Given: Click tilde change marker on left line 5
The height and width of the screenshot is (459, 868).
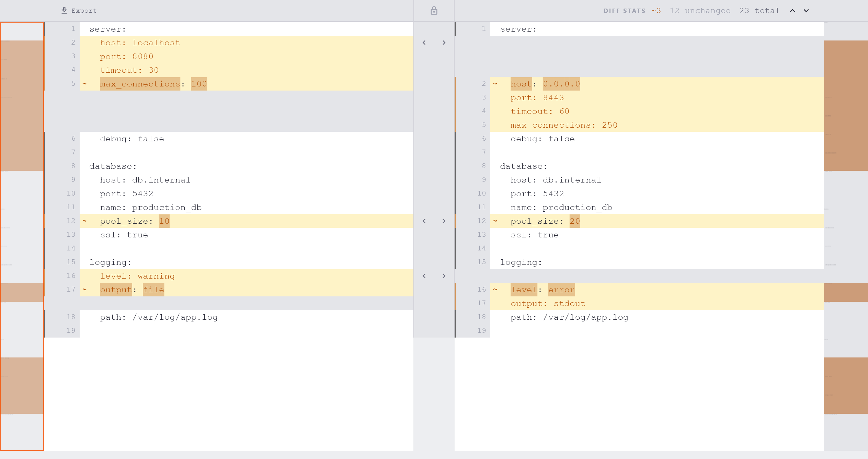Looking at the screenshot, I should (x=84, y=84).
